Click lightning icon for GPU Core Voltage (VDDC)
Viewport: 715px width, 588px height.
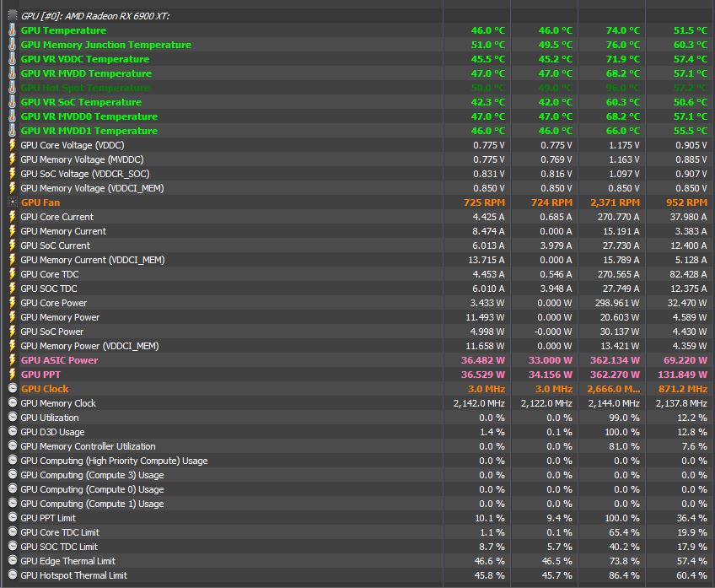[13, 145]
